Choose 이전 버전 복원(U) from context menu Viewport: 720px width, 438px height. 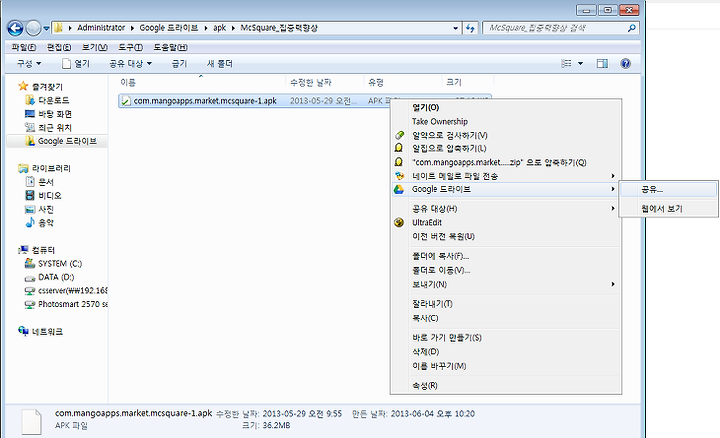pos(506,236)
